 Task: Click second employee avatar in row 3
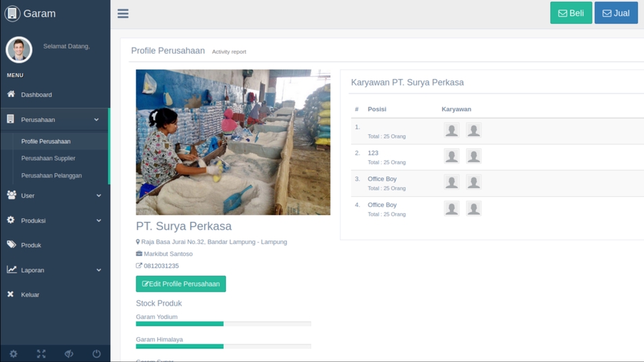tap(474, 182)
